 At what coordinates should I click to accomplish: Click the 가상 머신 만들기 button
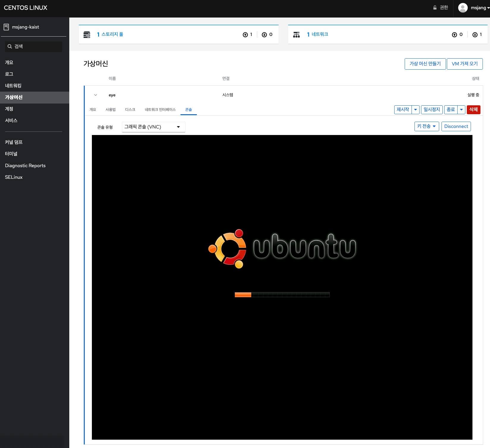coord(425,64)
